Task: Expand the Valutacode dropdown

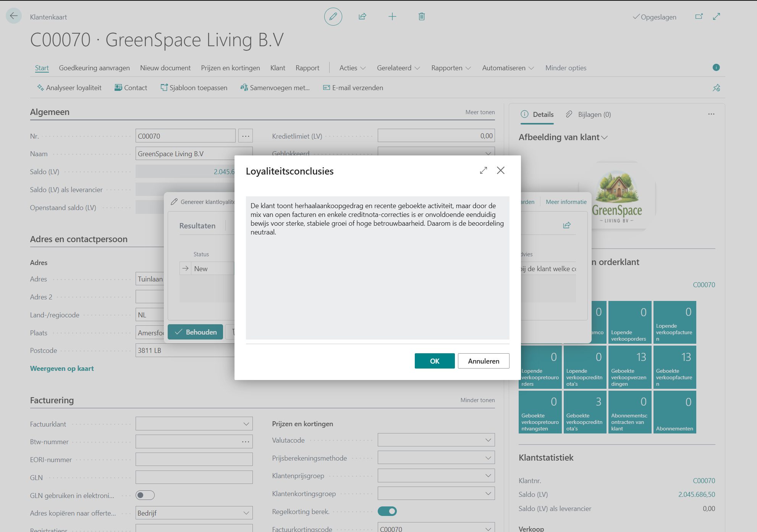Action: [x=488, y=440]
